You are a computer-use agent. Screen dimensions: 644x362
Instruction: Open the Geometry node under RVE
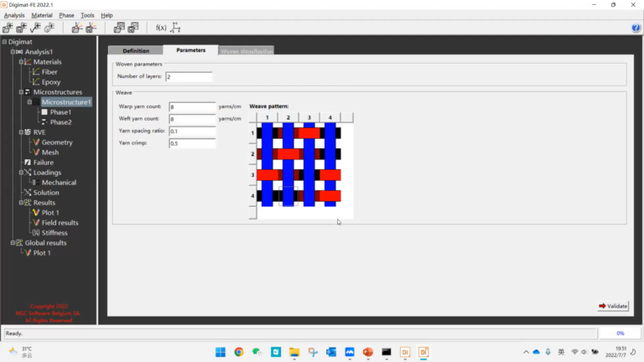[57, 142]
